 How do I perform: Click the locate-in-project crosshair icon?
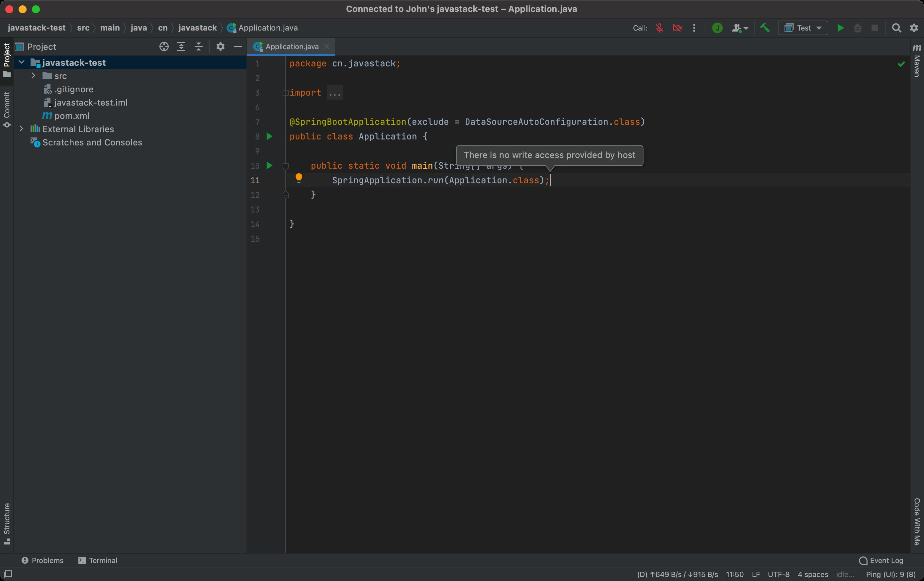pyautogui.click(x=164, y=47)
